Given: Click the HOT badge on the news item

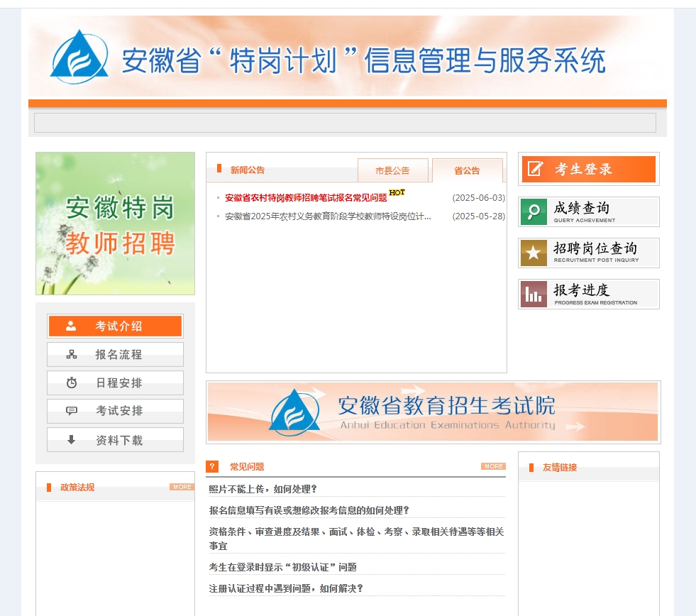Looking at the screenshot, I should [394, 192].
